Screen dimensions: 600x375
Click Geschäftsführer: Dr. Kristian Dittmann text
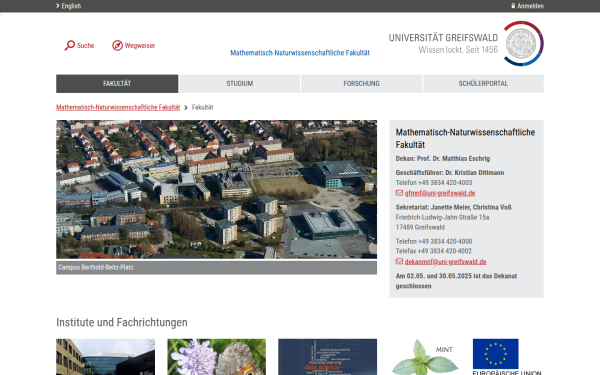[x=450, y=173]
